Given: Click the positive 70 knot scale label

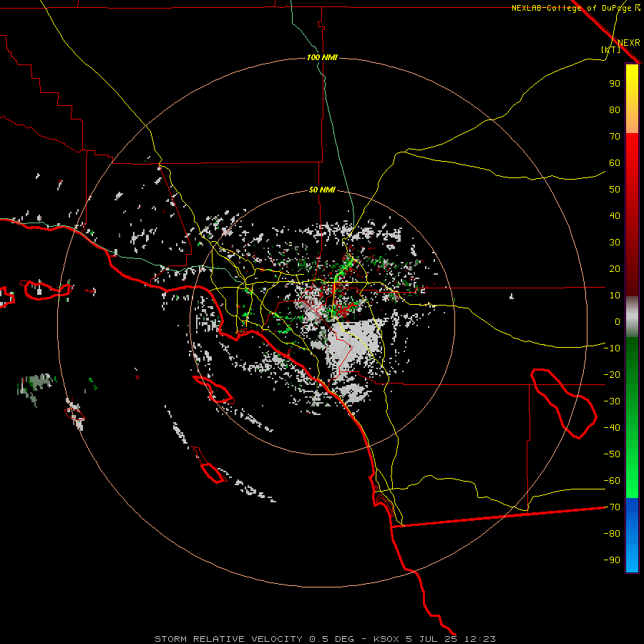Looking at the screenshot, I should point(615,137).
